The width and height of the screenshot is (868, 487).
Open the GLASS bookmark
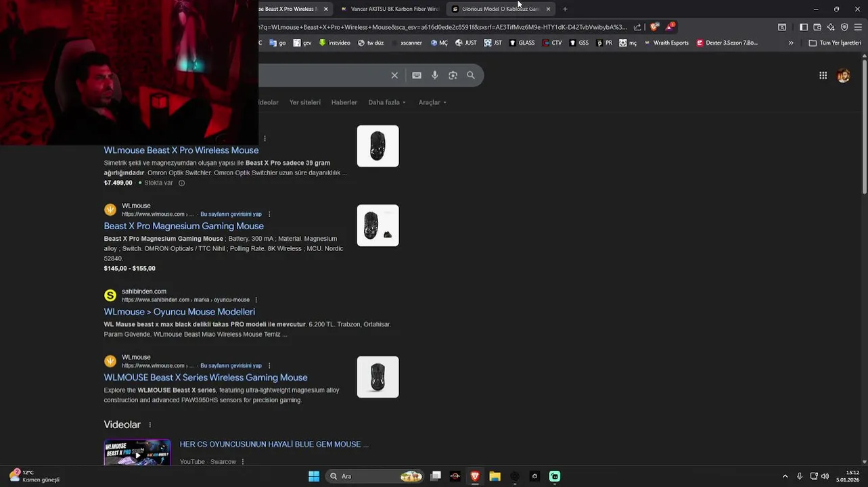(x=522, y=43)
